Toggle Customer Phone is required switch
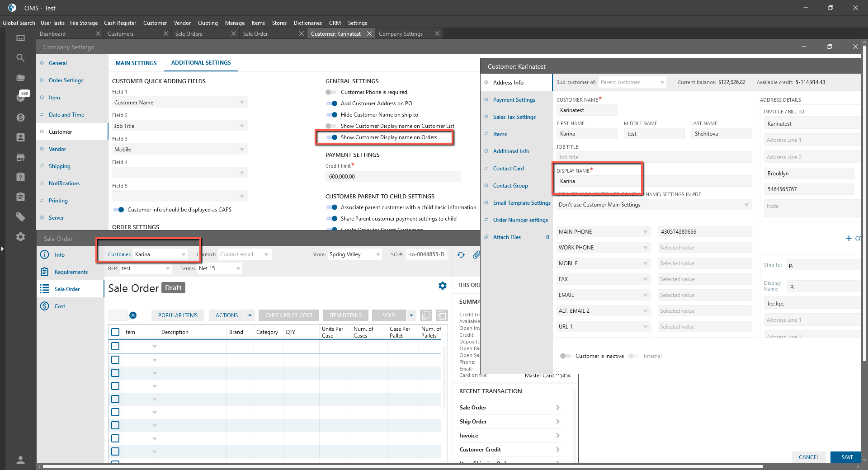Image resolution: width=868 pixels, height=470 pixels. 331,92
